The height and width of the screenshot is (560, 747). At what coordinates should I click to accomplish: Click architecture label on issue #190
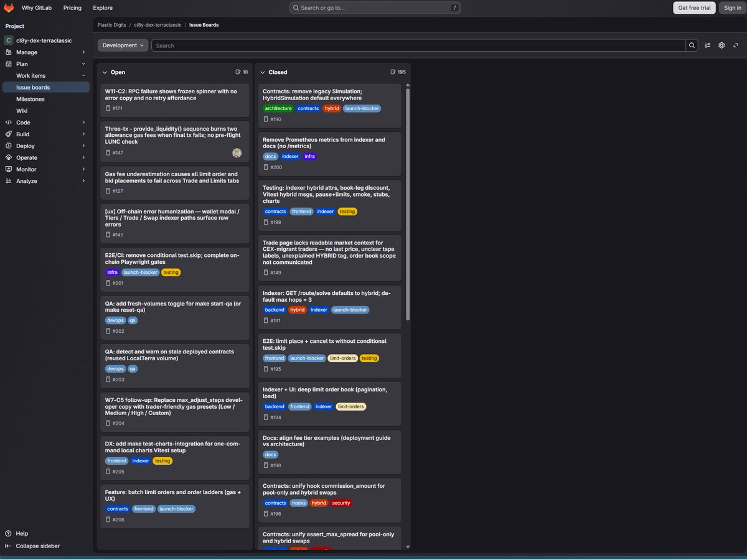pos(278,108)
